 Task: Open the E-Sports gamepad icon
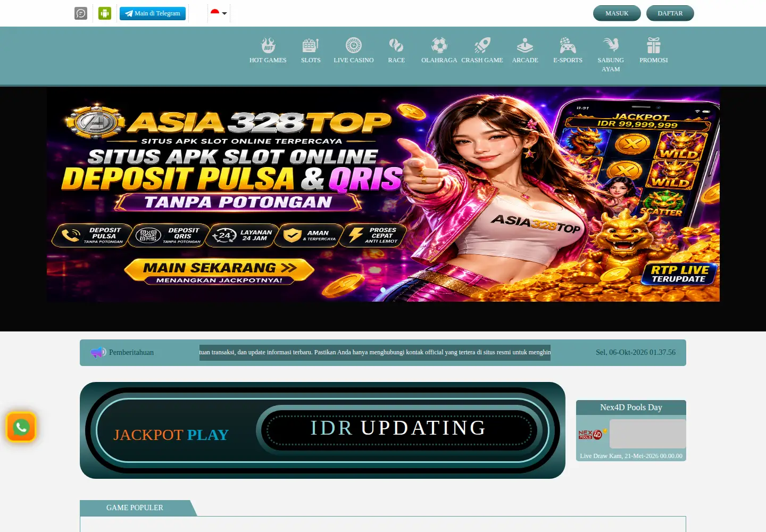click(x=568, y=45)
